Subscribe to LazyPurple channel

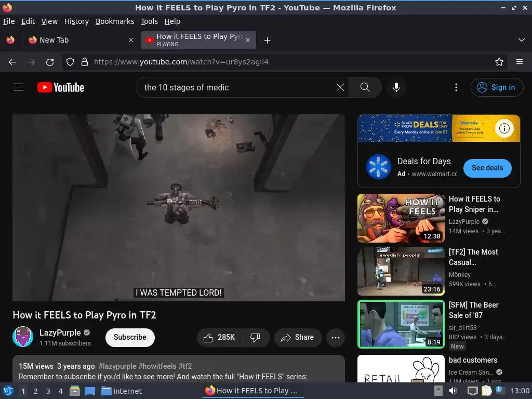click(x=130, y=337)
